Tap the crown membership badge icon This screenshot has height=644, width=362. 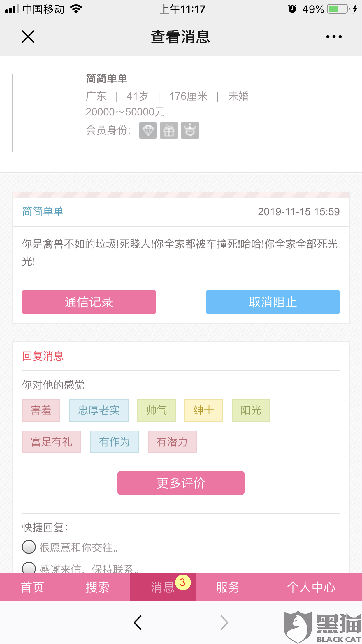tap(190, 130)
